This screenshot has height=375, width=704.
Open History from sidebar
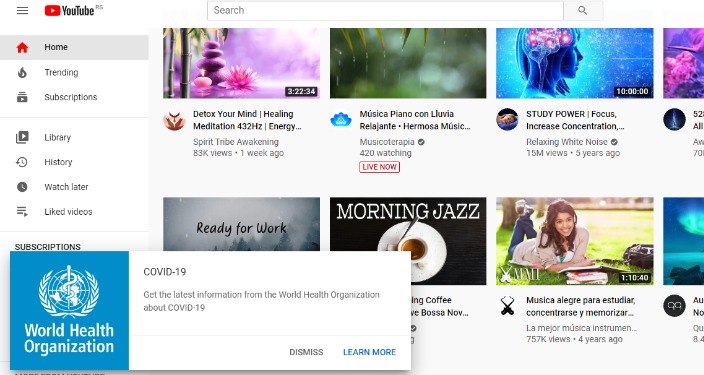click(x=74, y=162)
